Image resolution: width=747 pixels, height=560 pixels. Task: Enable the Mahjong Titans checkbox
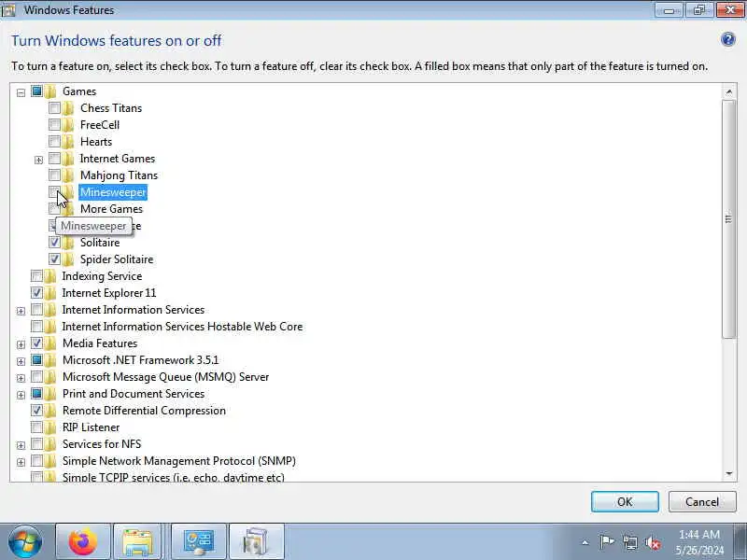(54, 175)
